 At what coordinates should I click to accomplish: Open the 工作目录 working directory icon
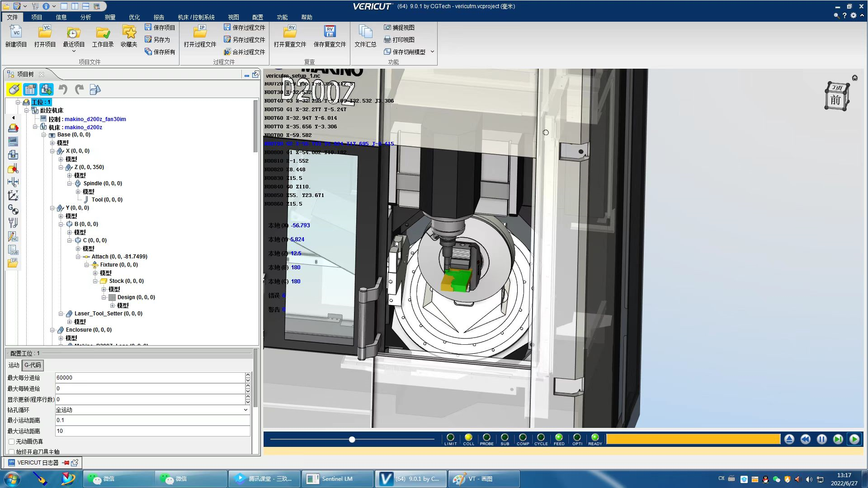click(x=103, y=32)
